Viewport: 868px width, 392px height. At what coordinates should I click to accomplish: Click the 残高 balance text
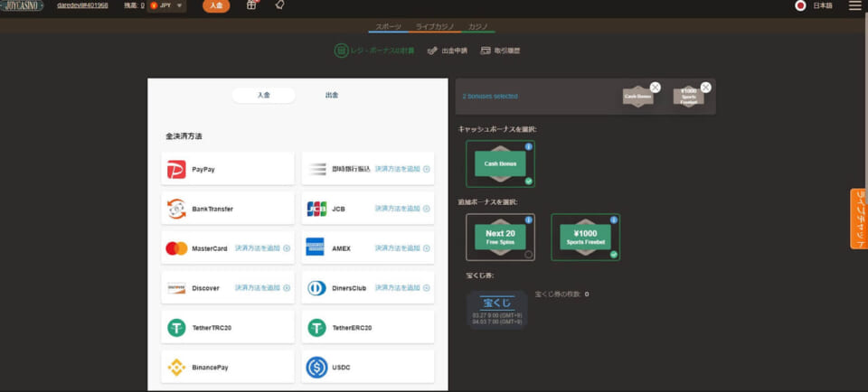coord(135,5)
